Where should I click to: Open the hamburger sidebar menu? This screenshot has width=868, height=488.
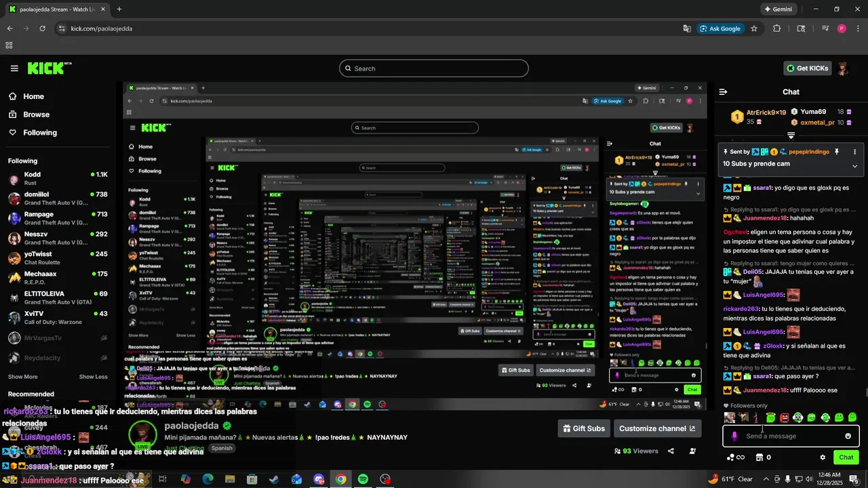[x=14, y=68]
